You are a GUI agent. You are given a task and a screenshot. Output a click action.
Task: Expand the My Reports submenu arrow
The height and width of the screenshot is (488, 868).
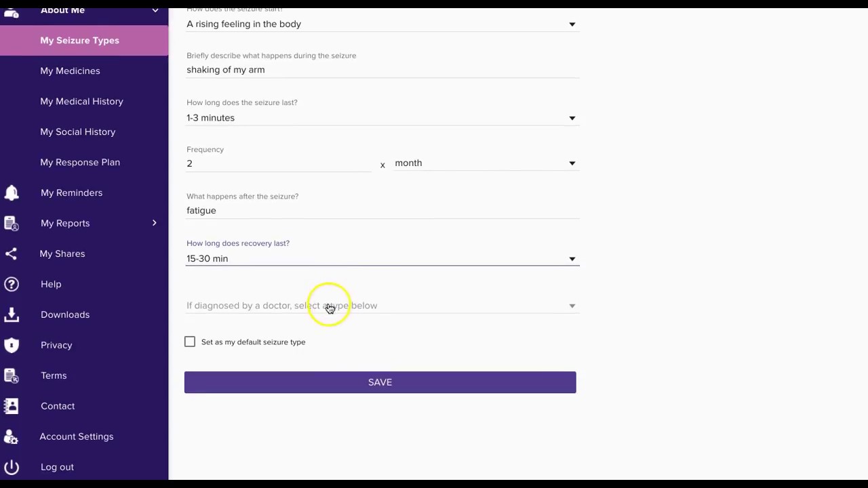154,223
